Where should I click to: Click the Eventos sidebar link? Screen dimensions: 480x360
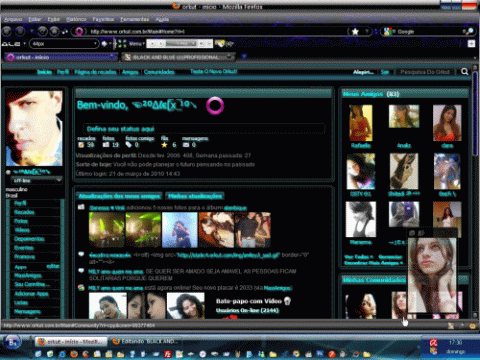(24, 248)
